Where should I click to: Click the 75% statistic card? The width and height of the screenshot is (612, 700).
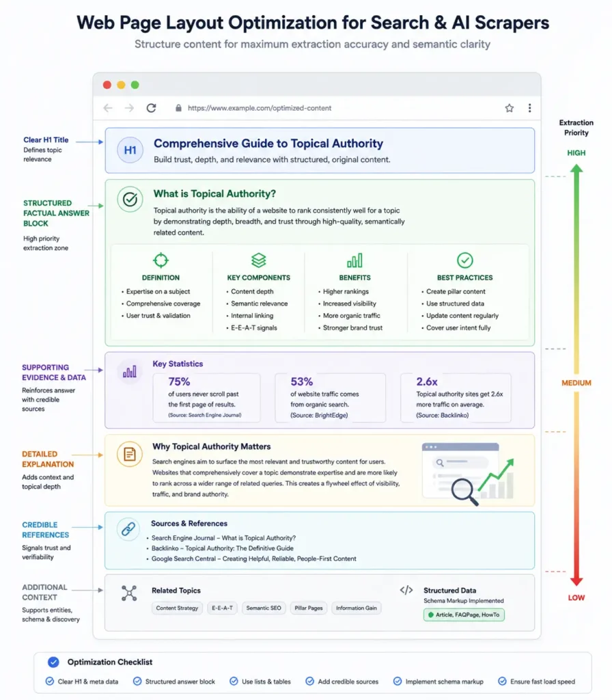click(x=206, y=398)
